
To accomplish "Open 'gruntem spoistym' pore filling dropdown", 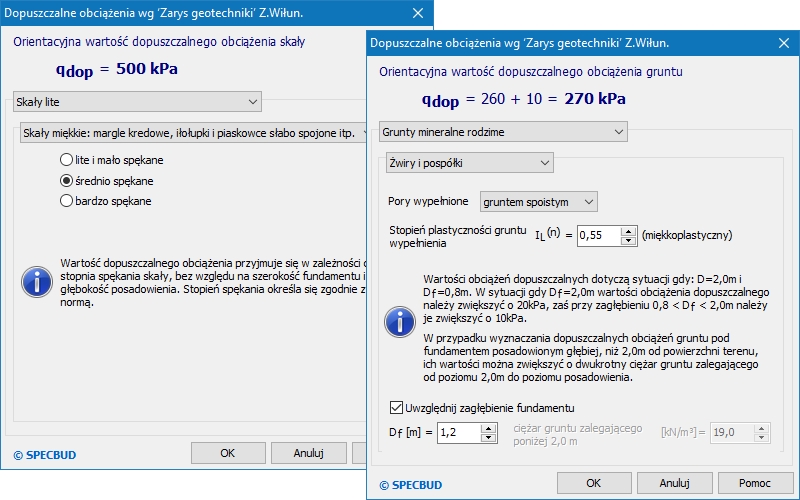I will [x=538, y=202].
